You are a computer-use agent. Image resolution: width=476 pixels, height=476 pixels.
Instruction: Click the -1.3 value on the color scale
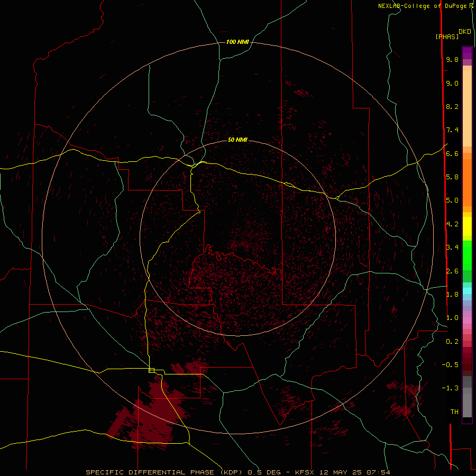pos(450,388)
